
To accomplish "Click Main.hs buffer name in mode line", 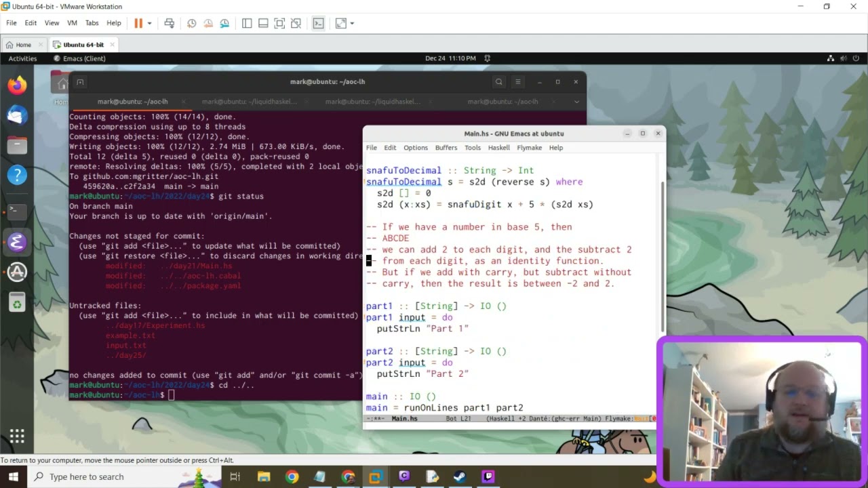I will 404,419.
